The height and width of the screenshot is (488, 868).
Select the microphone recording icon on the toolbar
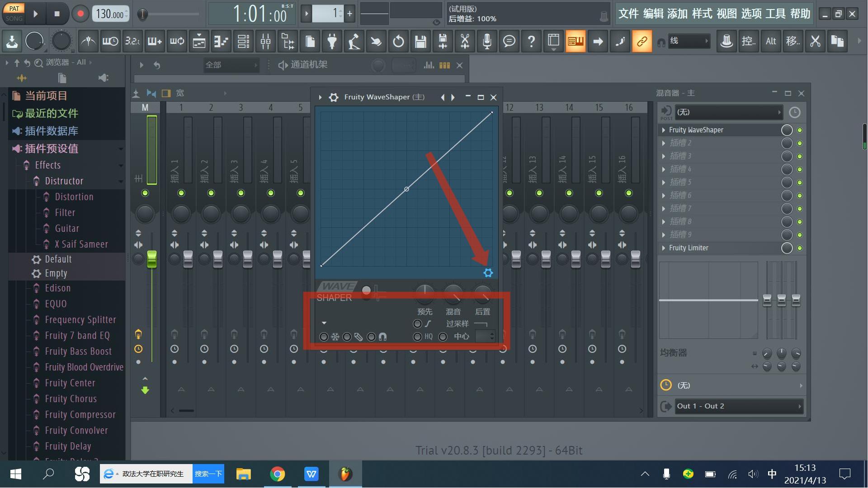(486, 41)
